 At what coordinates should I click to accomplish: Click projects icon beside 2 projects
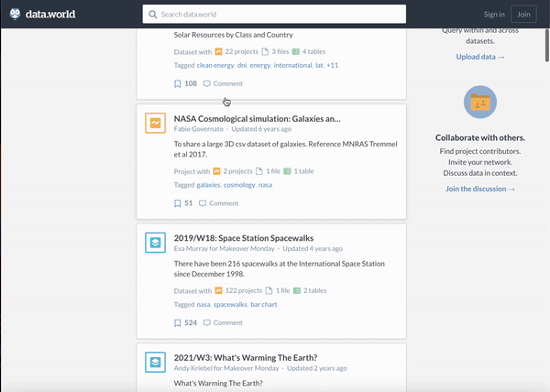coord(216,171)
